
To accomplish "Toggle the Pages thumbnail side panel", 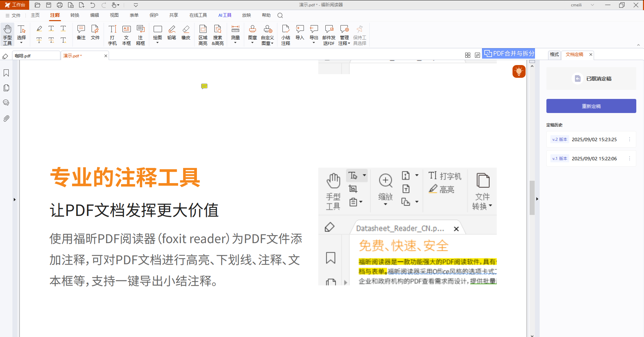I will 6,88.
